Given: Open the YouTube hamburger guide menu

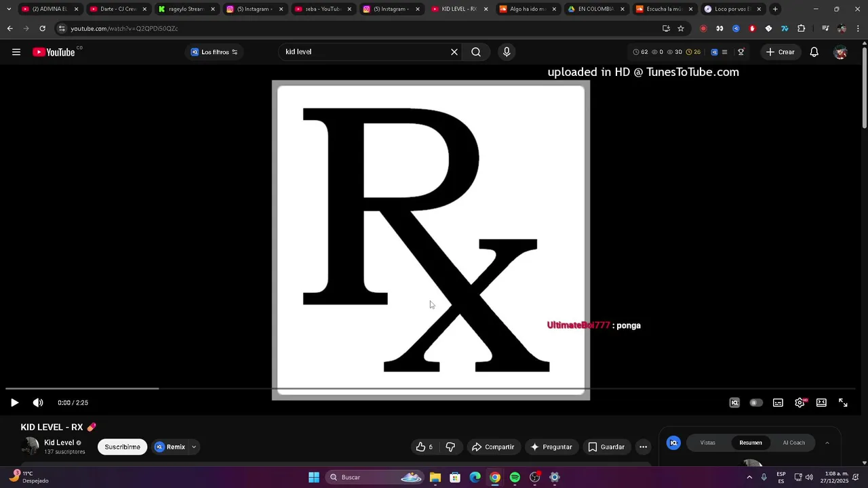Looking at the screenshot, I should 16,52.
